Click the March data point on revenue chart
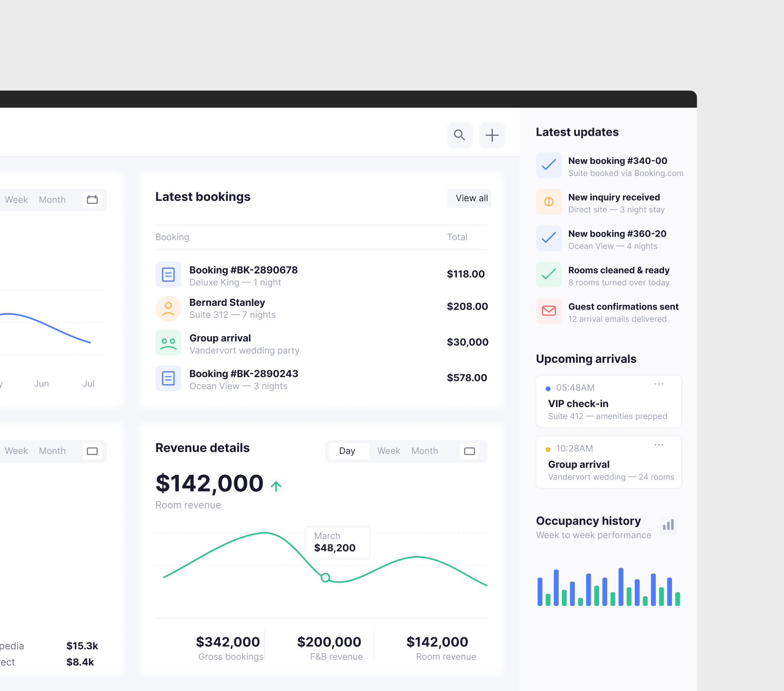Screen dimensions: 784x691 [x=326, y=578]
